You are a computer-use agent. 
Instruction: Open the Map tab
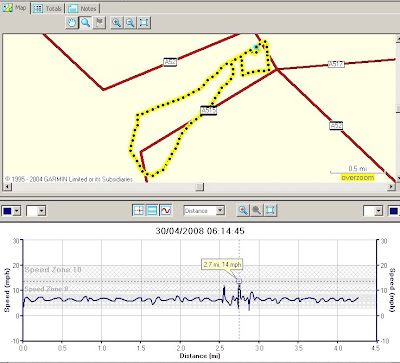15,8
